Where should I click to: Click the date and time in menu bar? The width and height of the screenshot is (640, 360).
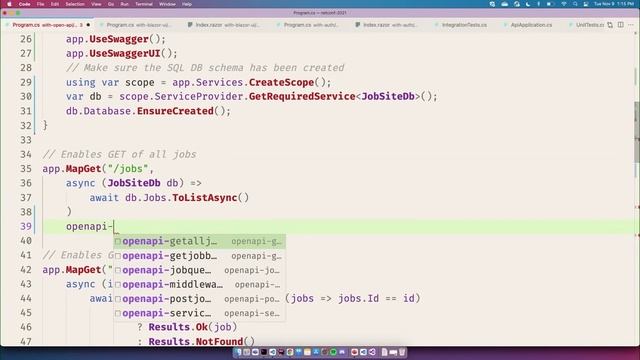[x=614, y=4]
